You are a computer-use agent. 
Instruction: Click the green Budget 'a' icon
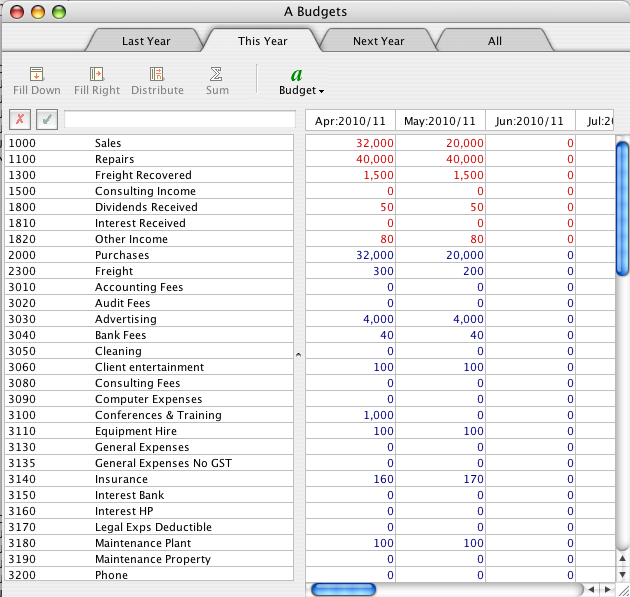tap(297, 75)
